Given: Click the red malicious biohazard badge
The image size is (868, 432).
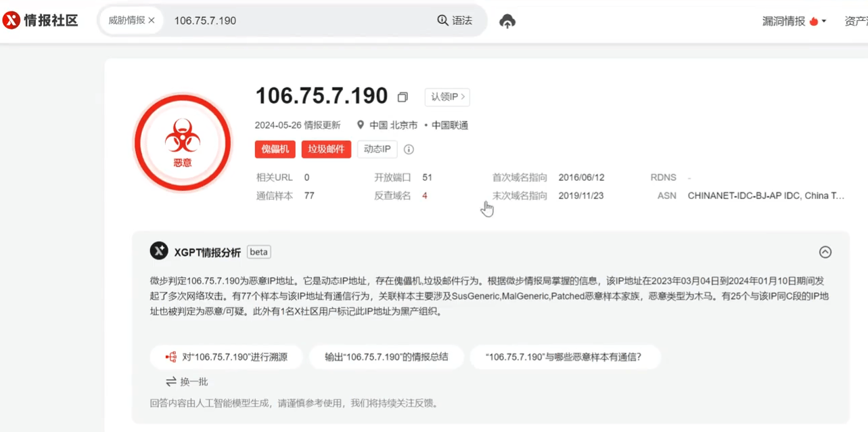Looking at the screenshot, I should (x=183, y=144).
